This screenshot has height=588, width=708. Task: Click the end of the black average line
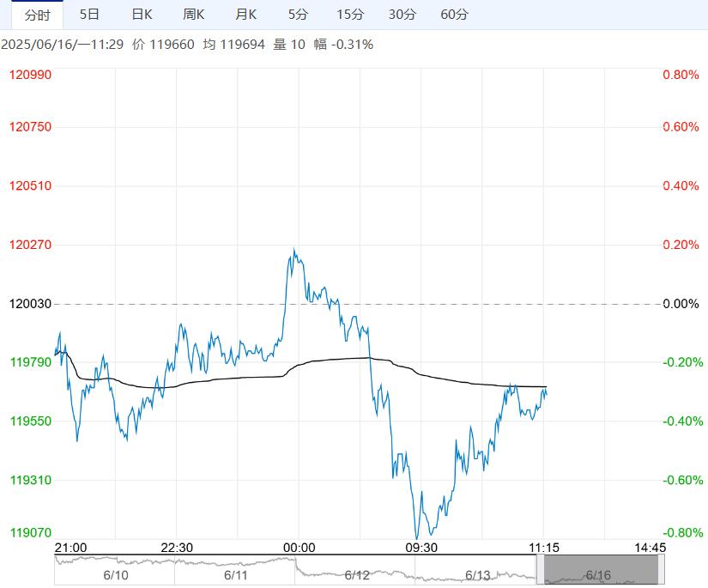click(x=546, y=387)
